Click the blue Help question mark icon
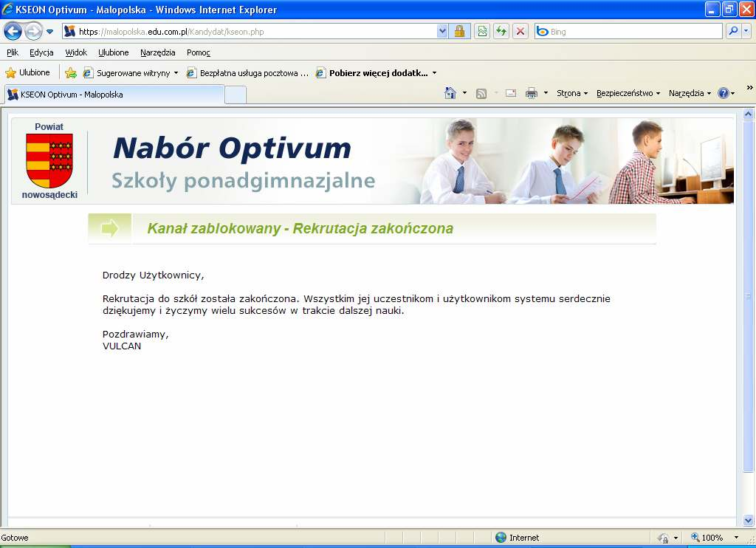 click(x=724, y=93)
